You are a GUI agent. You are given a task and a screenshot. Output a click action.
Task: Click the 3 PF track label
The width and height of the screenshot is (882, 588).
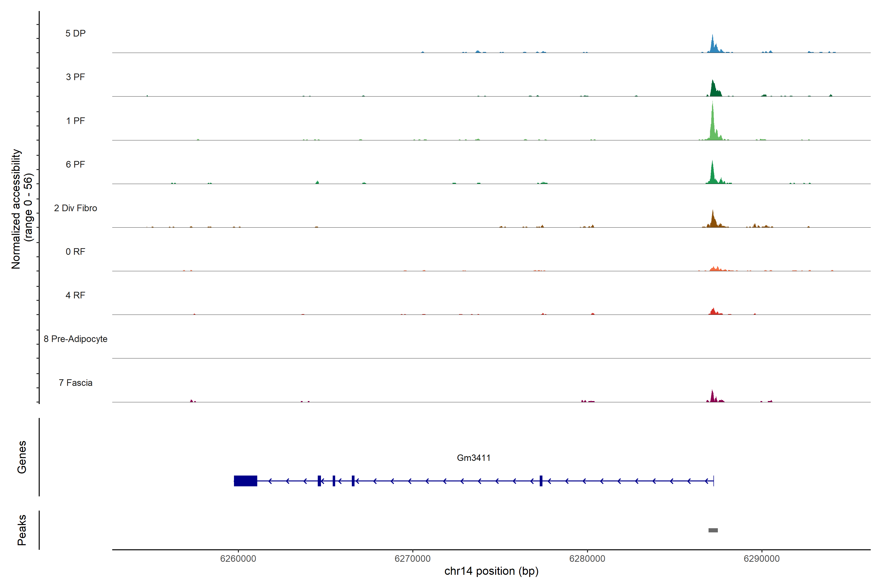pyautogui.click(x=75, y=77)
